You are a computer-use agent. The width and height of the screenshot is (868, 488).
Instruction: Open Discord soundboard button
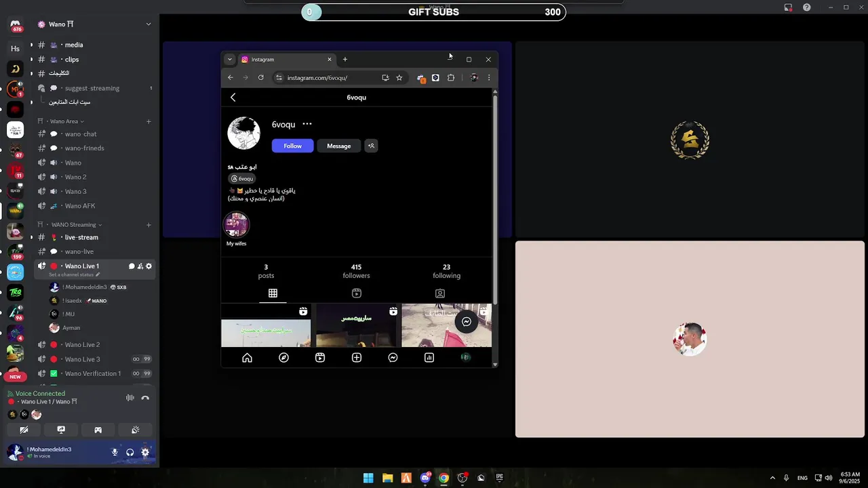point(135,430)
